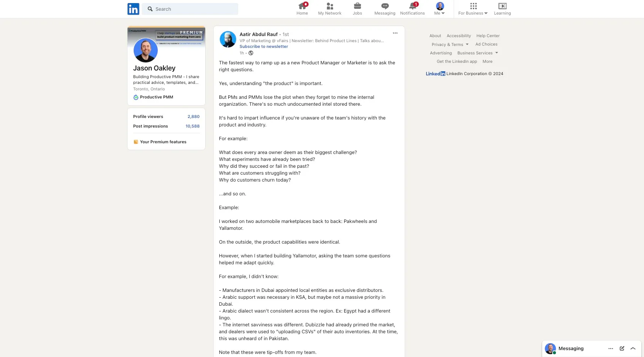Open Messaging from the top navigation
644x357 pixels.
pyautogui.click(x=385, y=9)
